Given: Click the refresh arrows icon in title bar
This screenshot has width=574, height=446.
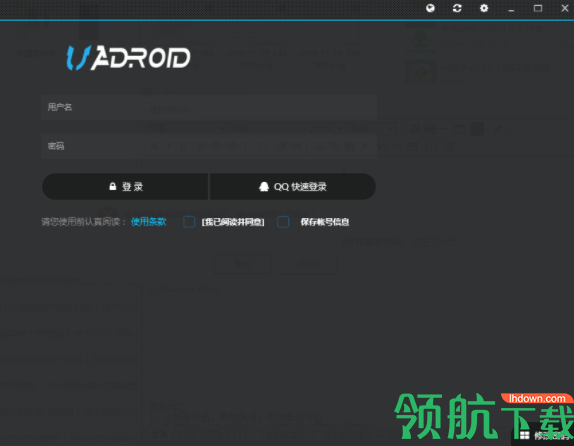Looking at the screenshot, I should point(457,8).
